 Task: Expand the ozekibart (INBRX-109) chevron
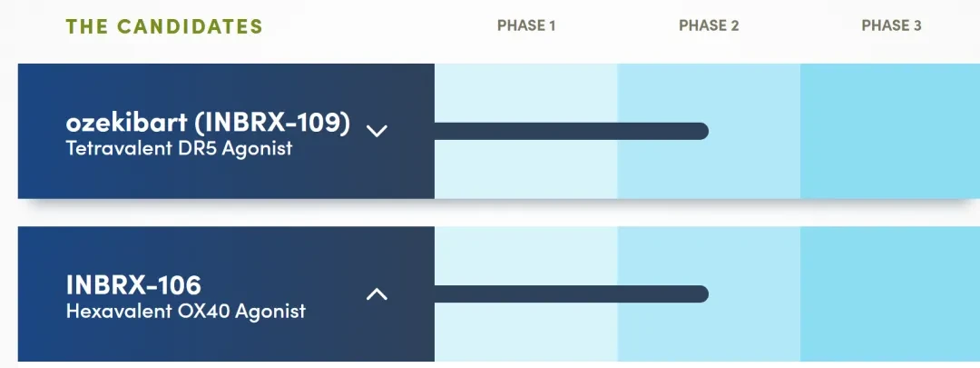coord(377,131)
